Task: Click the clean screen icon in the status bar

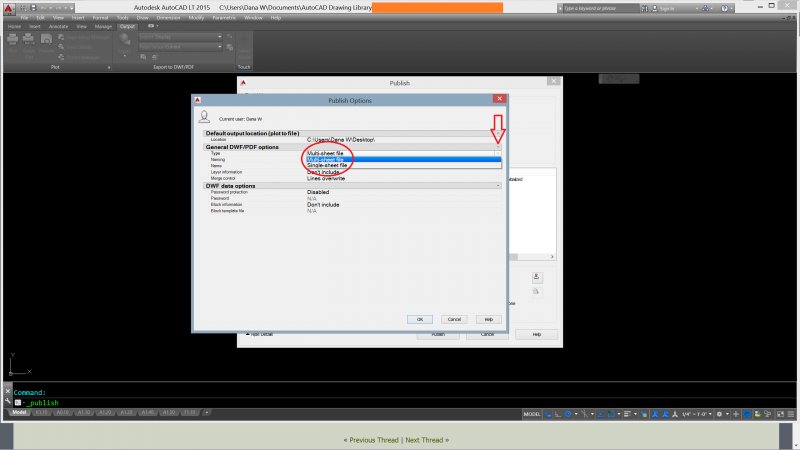Action: pos(780,414)
